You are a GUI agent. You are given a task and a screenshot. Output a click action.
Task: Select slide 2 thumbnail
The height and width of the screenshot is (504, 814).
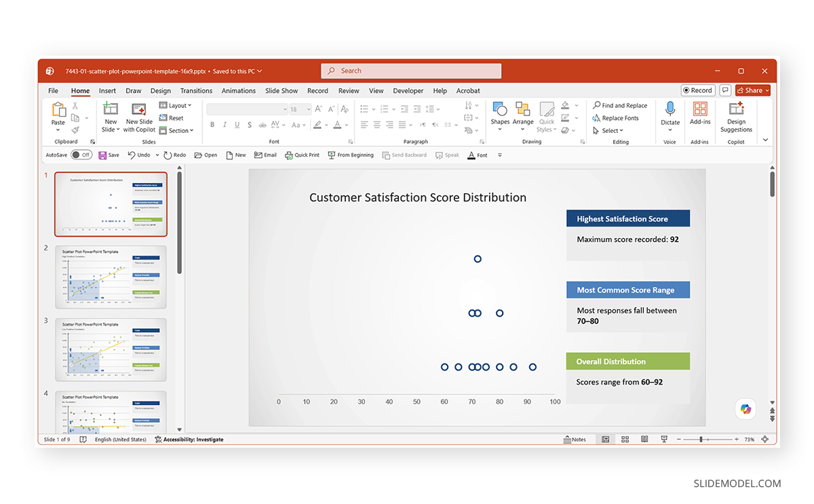tap(111, 277)
